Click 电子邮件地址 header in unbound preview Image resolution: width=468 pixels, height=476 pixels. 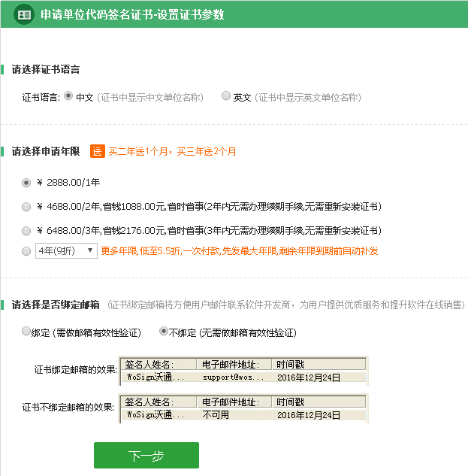[233, 402]
